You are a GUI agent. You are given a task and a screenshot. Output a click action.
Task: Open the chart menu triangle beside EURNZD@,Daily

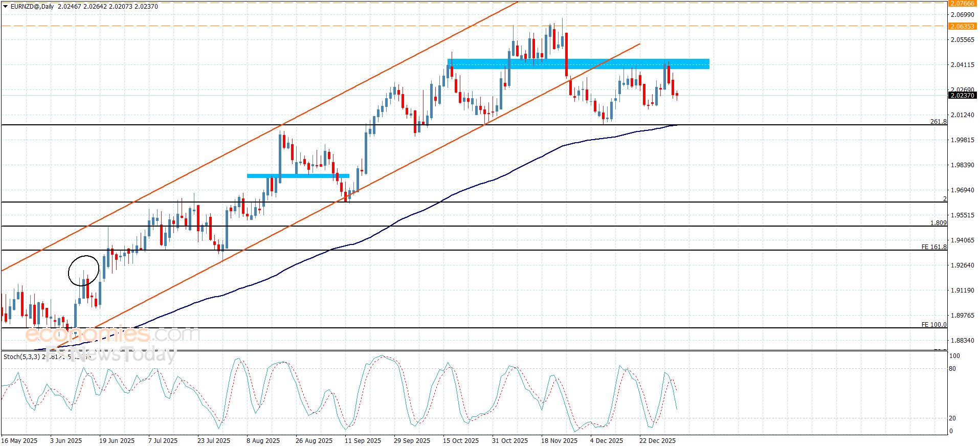tap(5, 7)
